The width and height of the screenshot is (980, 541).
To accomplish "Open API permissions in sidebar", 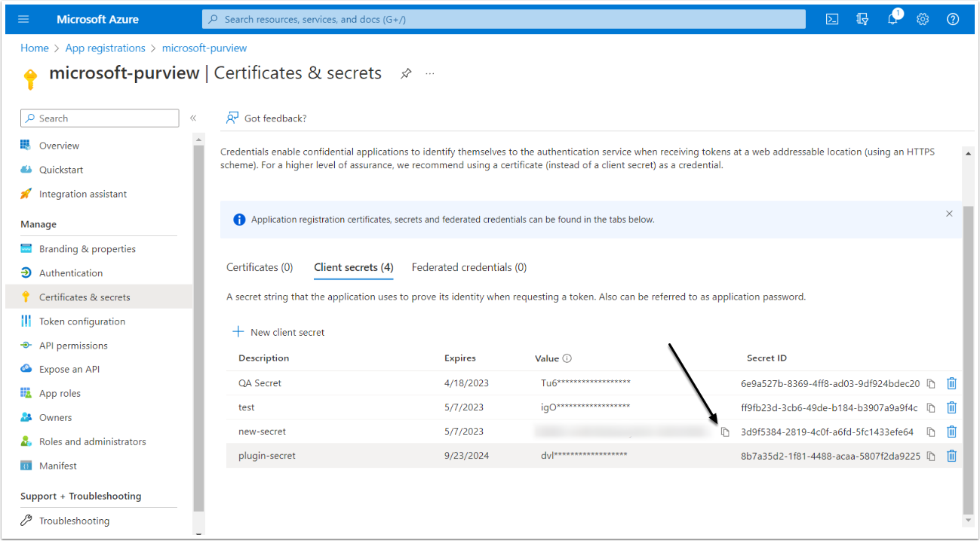I will (x=73, y=346).
